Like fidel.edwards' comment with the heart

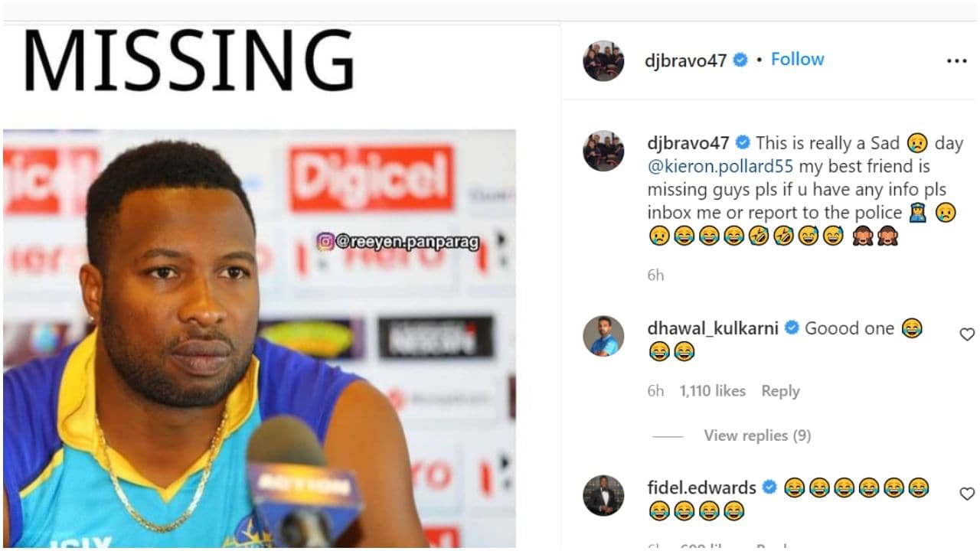coord(967,494)
